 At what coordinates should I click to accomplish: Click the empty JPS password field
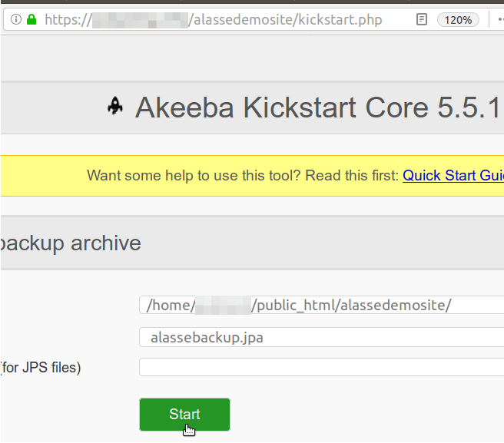pos(321,367)
